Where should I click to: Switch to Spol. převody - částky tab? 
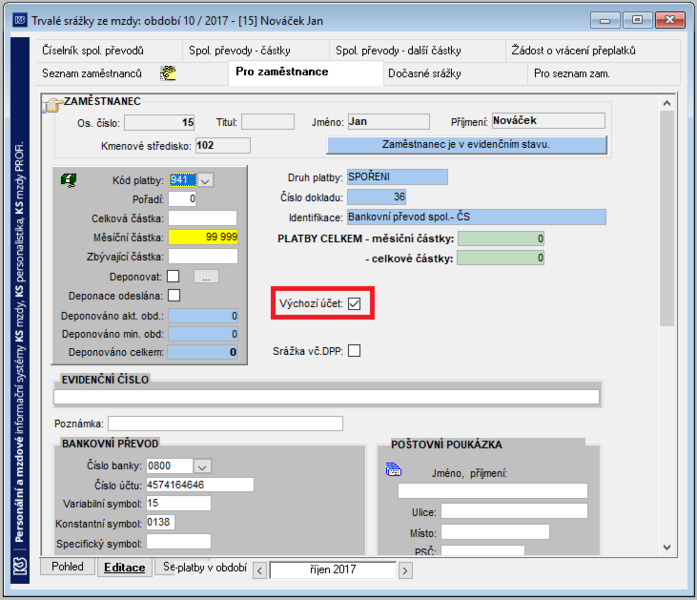click(x=256, y=51)
